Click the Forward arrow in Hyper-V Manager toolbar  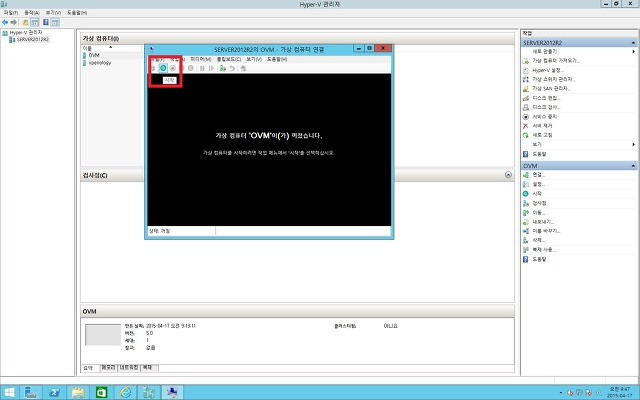tap(14, 22)
